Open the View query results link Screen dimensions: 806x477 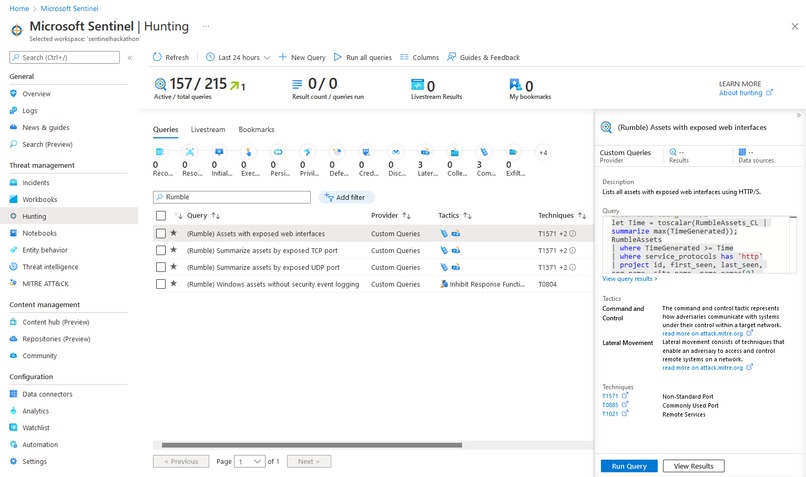pyautogui.click(x=629, y=279)
